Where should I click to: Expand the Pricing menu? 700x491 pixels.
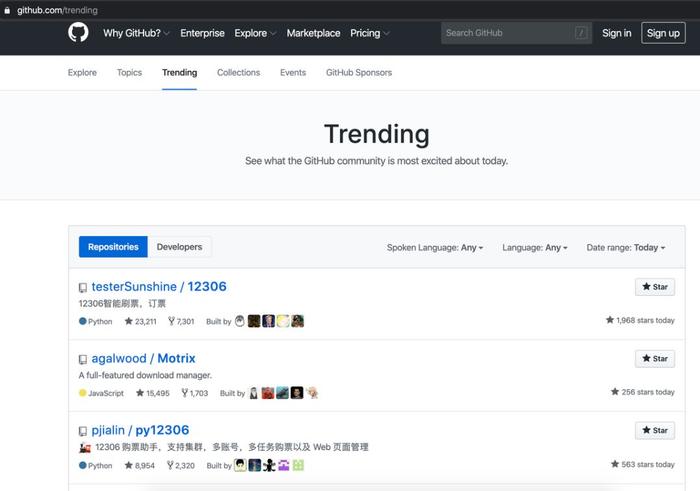(370, 33)
